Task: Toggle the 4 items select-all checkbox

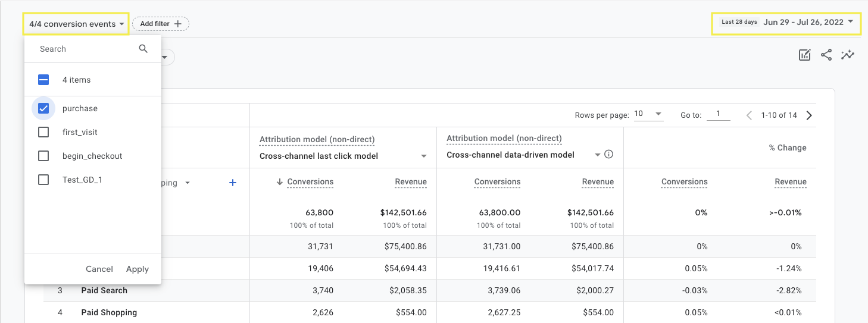Action: (43, 80)
